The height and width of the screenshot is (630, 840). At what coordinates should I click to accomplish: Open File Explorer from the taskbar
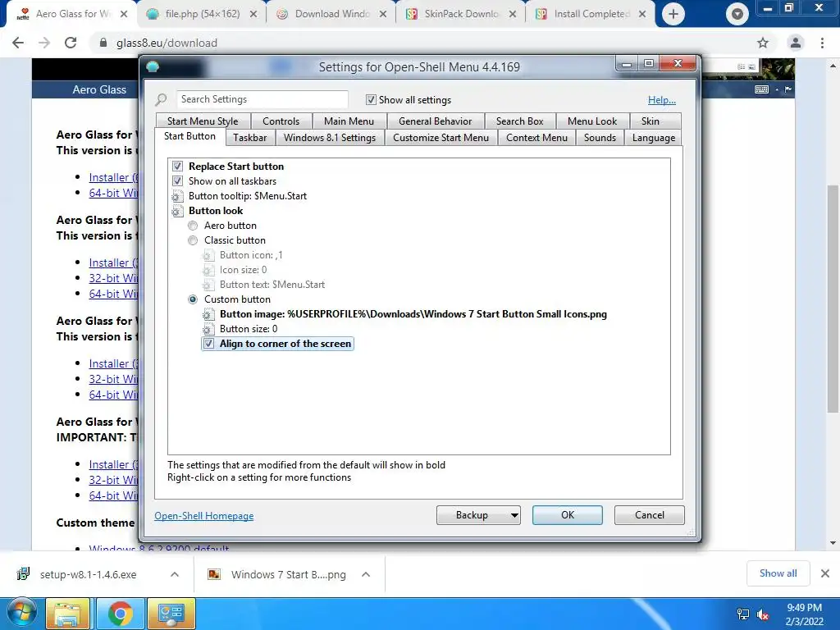coord(67,614)
